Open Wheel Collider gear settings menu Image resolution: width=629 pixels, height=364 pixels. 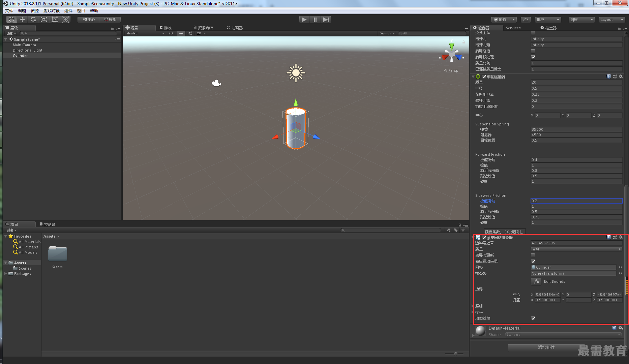point(621,77)
